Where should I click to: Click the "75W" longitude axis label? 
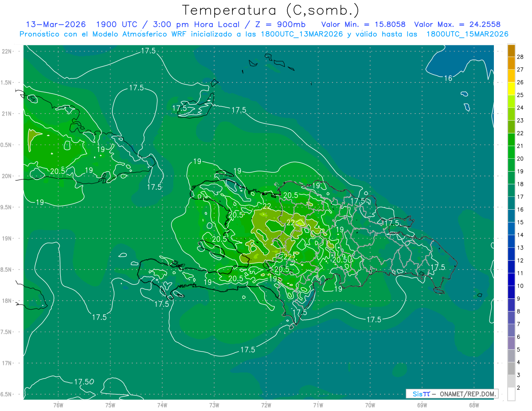[x=110, y=405]
